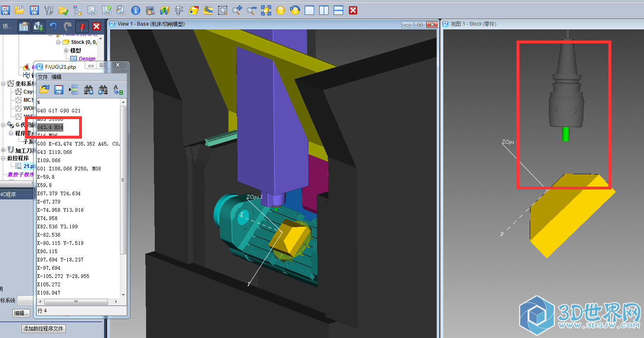Toggle the red pushpin in project panel
Screen dimensions: 644x338
82,26
